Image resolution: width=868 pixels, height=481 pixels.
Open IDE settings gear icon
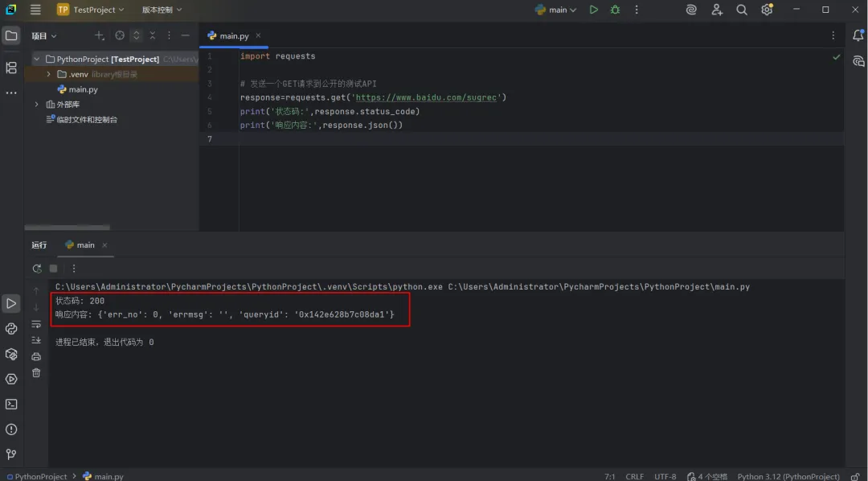(767, 10)
